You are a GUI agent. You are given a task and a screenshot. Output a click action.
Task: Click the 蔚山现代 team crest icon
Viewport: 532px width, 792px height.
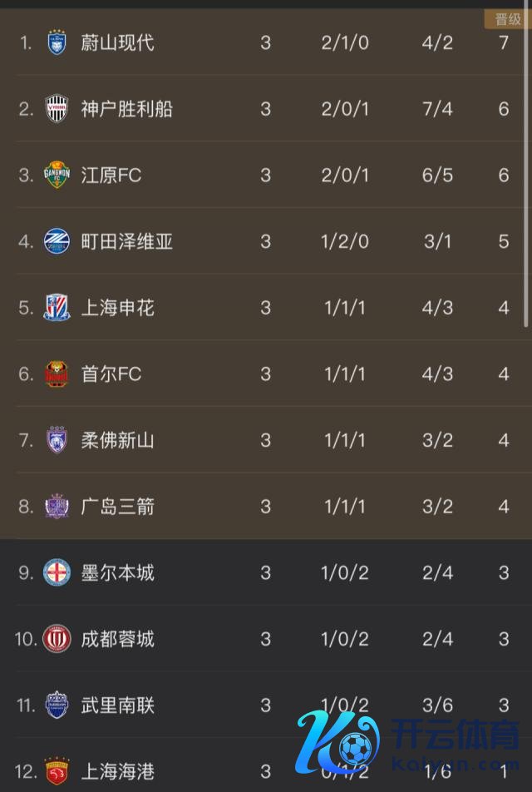[x=57, y=42]
